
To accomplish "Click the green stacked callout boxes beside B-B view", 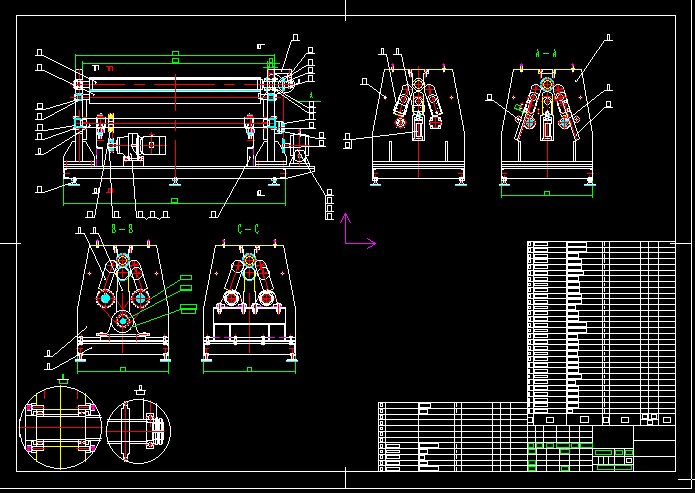I will 187,293.
